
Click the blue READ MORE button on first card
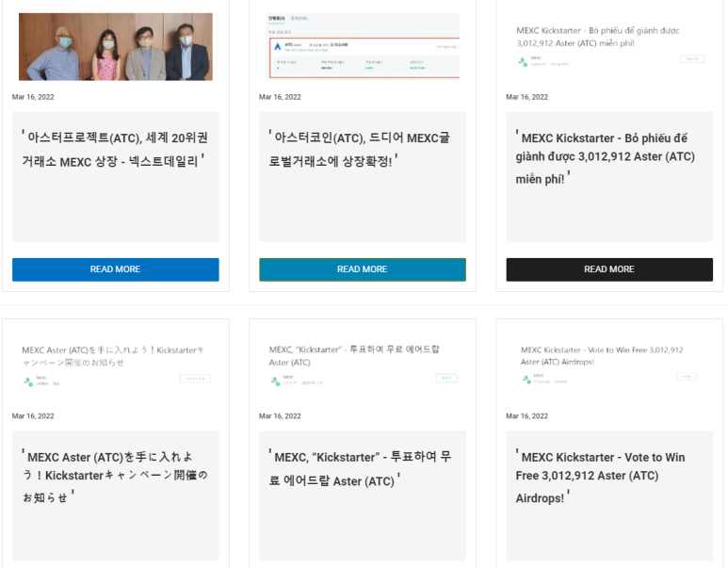pos(116,269)
